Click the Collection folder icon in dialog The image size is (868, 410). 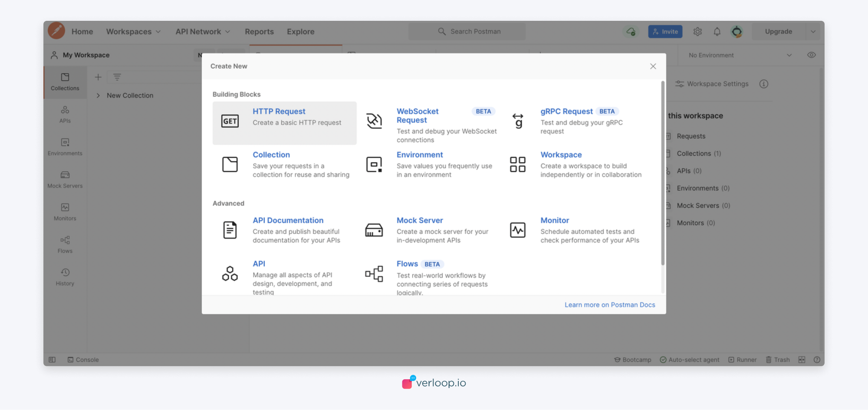point(230,164)
